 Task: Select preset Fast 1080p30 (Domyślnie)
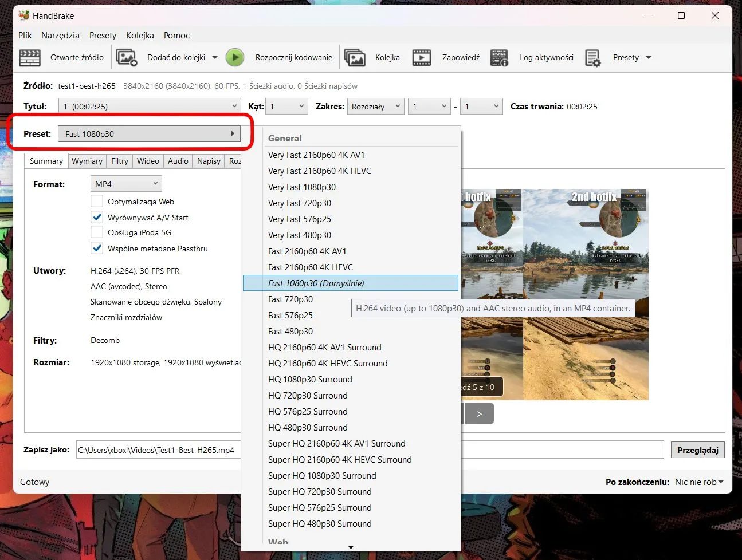351,283
